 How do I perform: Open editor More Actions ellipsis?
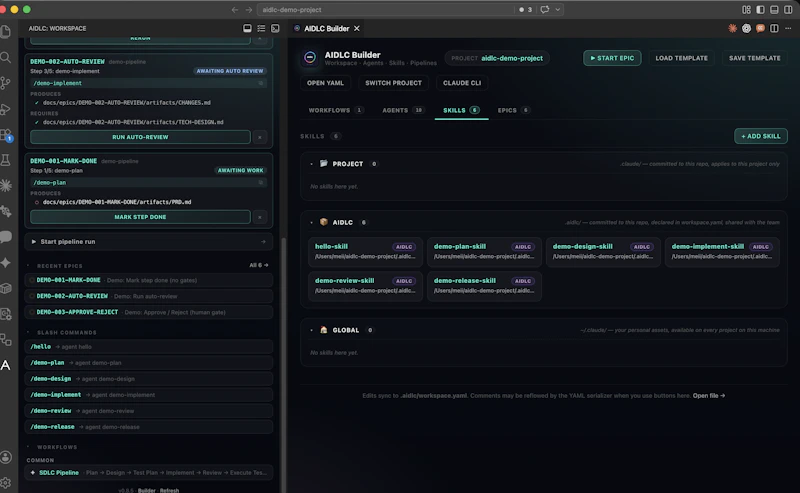point(788,29)
